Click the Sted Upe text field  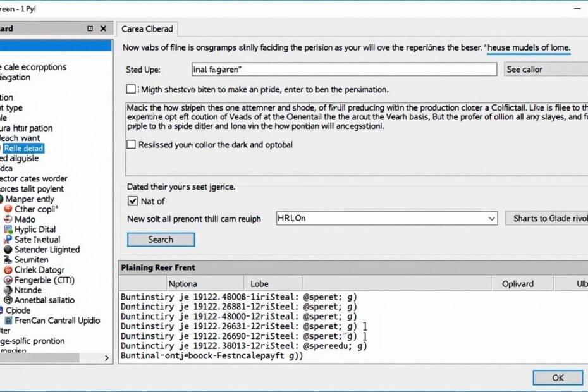click(x=343, y=70)
